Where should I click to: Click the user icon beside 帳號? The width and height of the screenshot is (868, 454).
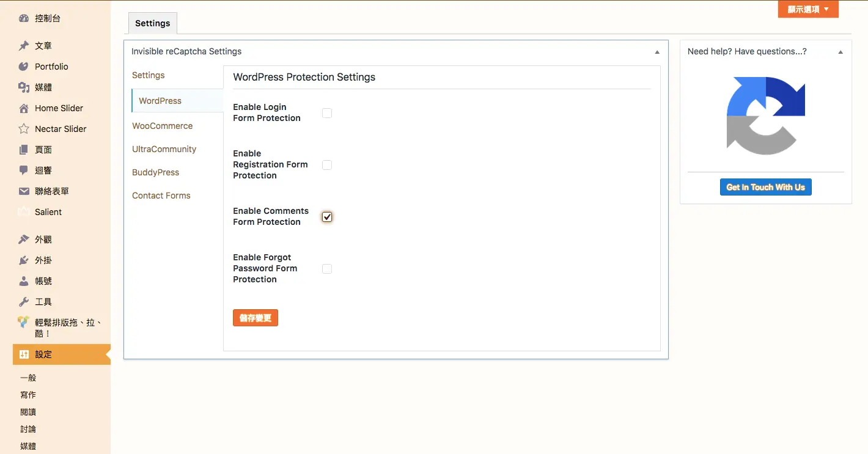[x=24, y=281]
